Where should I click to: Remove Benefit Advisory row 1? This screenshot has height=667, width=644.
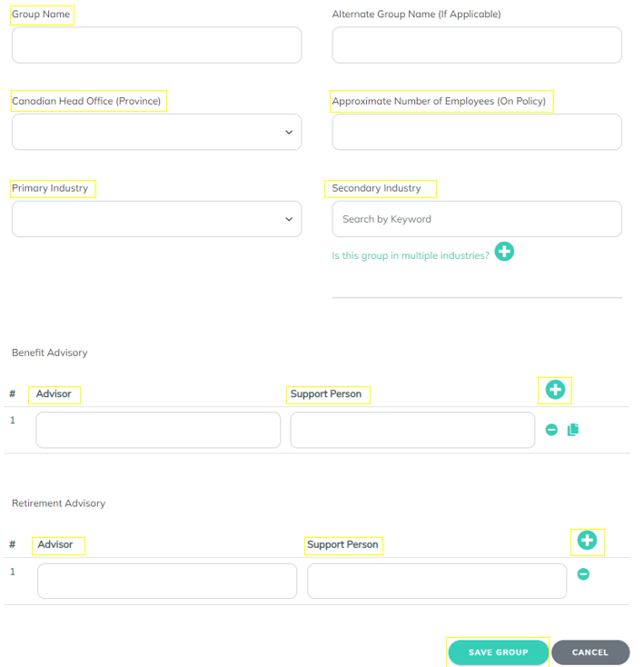click(551, 430)
